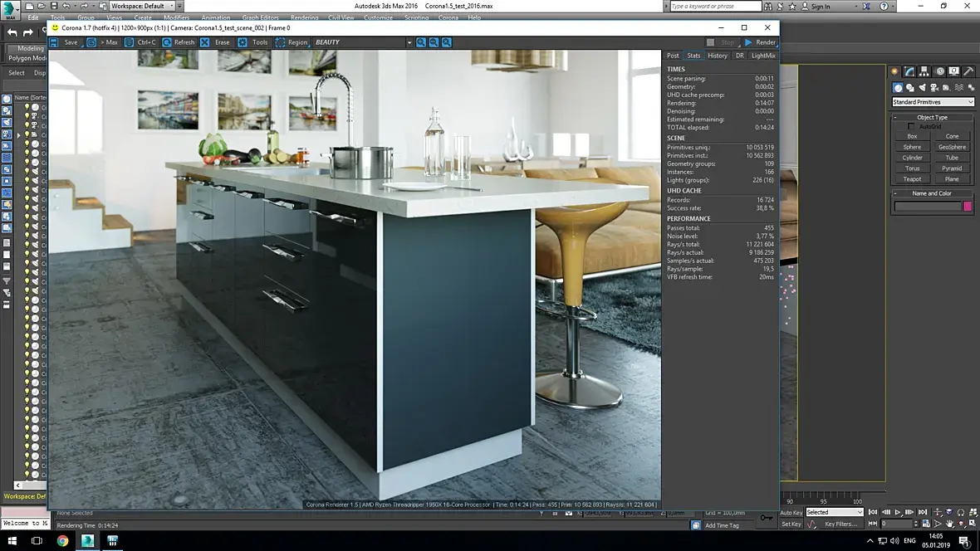Select the Helpers category icon
This screenshot has width=980, height=551.
pos(946,88)
